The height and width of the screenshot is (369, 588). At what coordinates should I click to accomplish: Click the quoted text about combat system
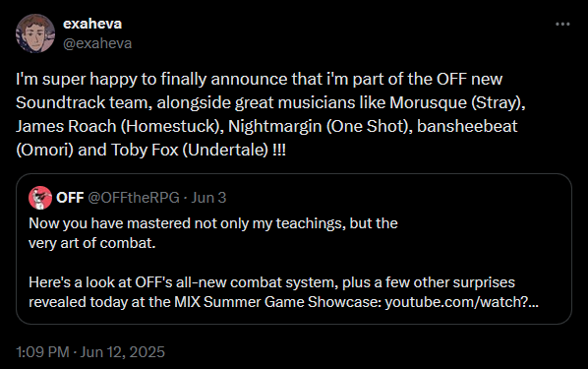(283, 292)
